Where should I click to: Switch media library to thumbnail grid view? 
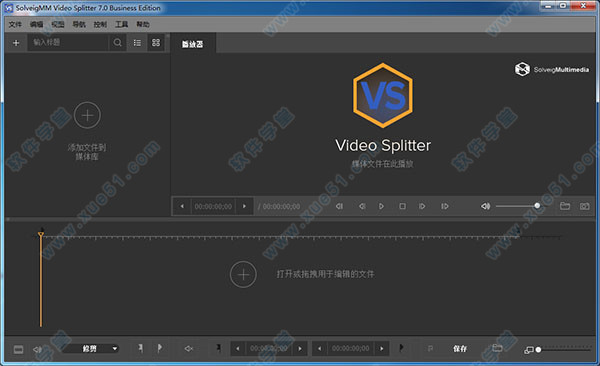click(156, 42)
